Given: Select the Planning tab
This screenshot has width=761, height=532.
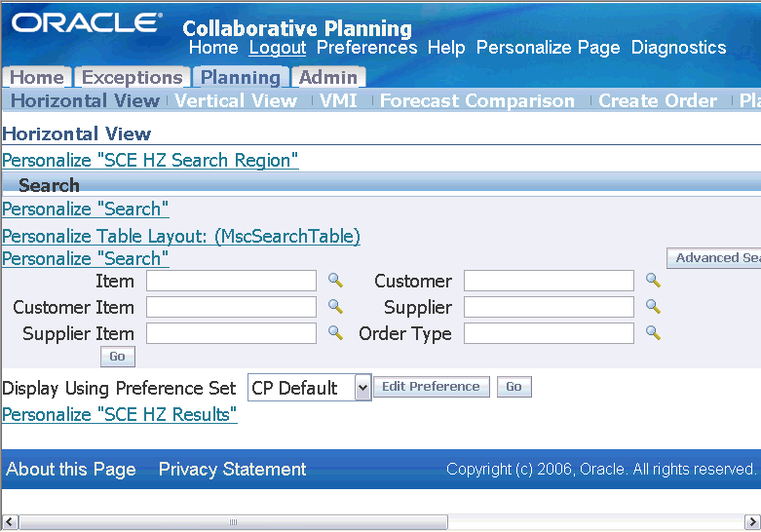Looking at the screenshot, I should [x=241, y=77].
